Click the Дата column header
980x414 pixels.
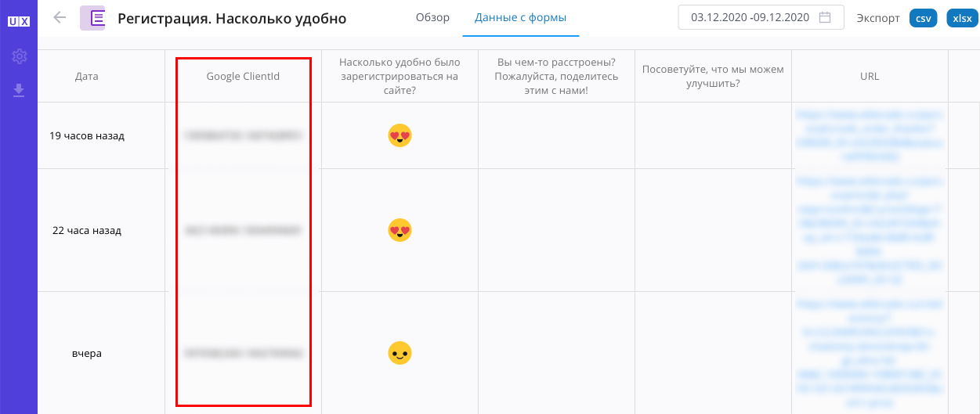pyautogui.click(x=87, y=77)
